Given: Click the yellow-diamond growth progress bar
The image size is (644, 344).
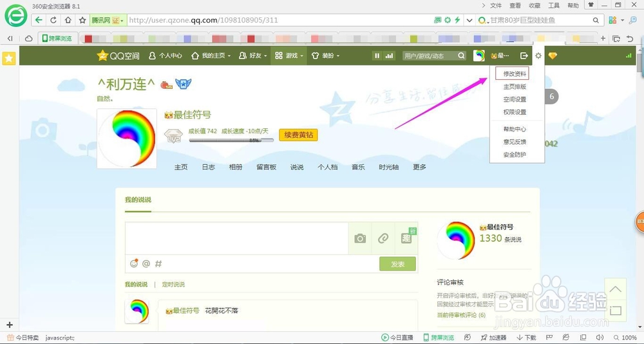Looking at the screenshot, I should 231,140.
